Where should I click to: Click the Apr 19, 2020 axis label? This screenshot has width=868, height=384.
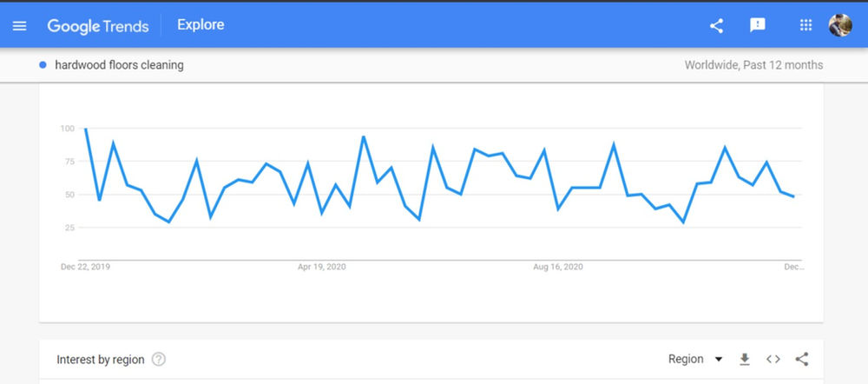point(322,267)
